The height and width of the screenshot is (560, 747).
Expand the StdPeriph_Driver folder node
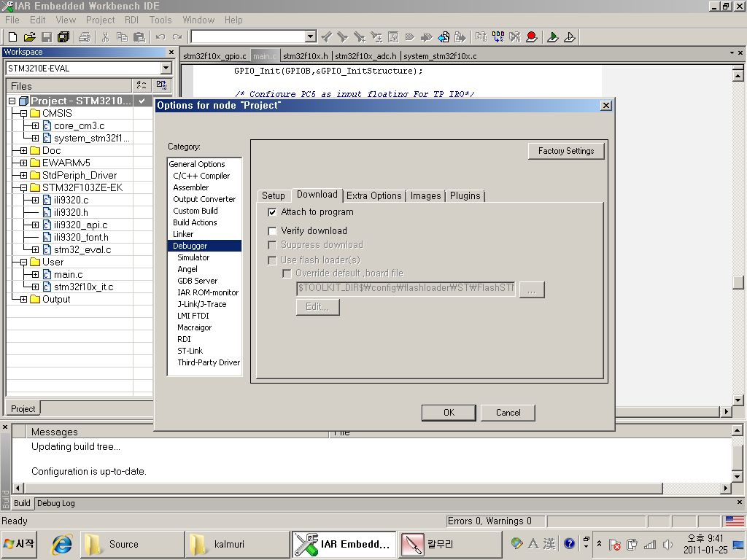coord(23,175)
